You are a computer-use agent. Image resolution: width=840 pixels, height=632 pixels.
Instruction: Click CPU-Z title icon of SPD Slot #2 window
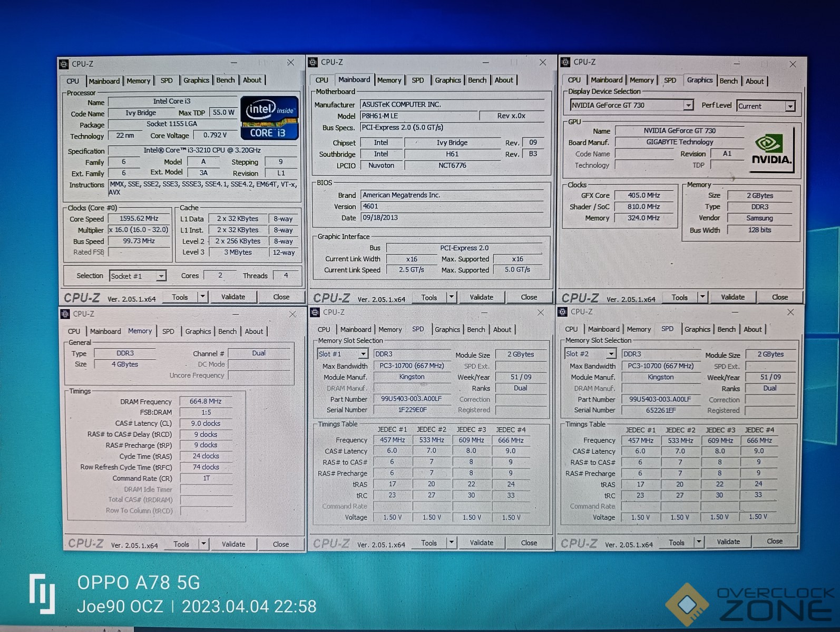(563, 312)
